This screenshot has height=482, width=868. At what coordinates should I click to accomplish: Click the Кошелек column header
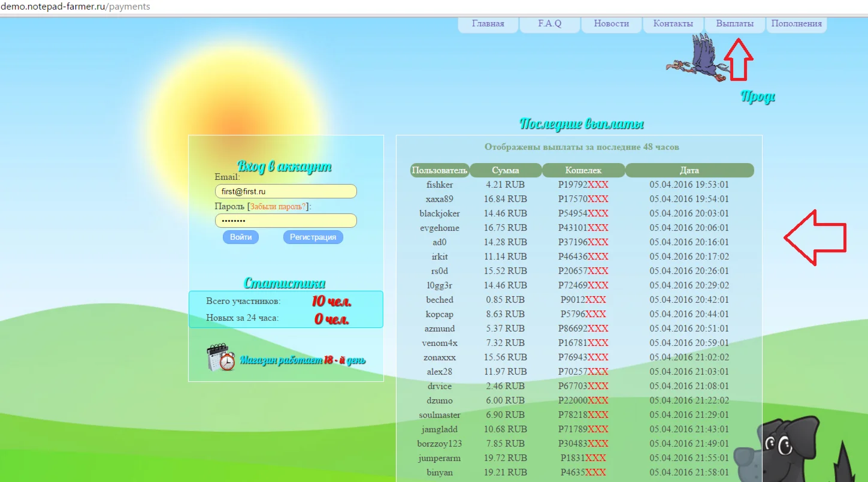click(583, 170)
